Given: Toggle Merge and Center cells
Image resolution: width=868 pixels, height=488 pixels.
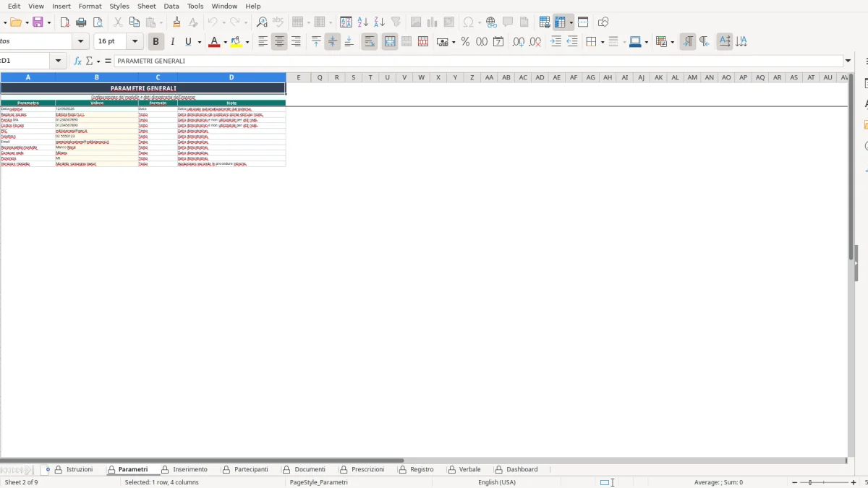Looking at the screenshot, I should [390, 42].
